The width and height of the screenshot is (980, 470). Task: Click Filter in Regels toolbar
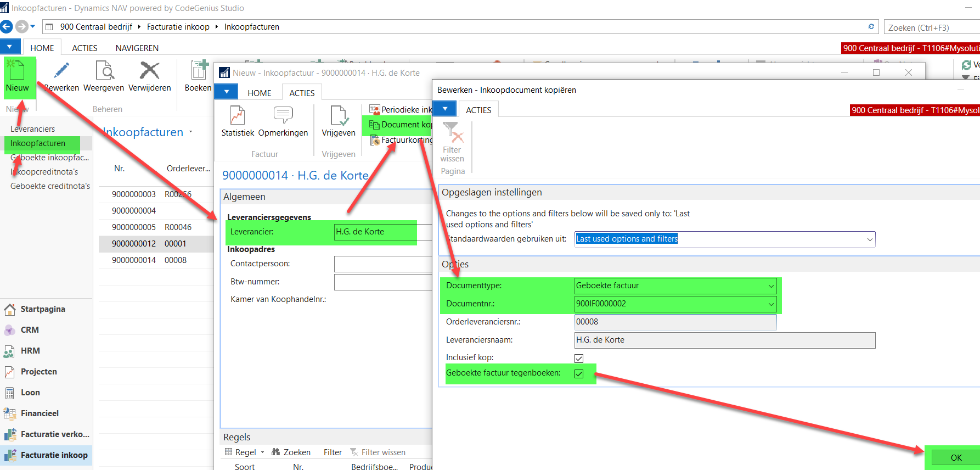click(333, 452)
